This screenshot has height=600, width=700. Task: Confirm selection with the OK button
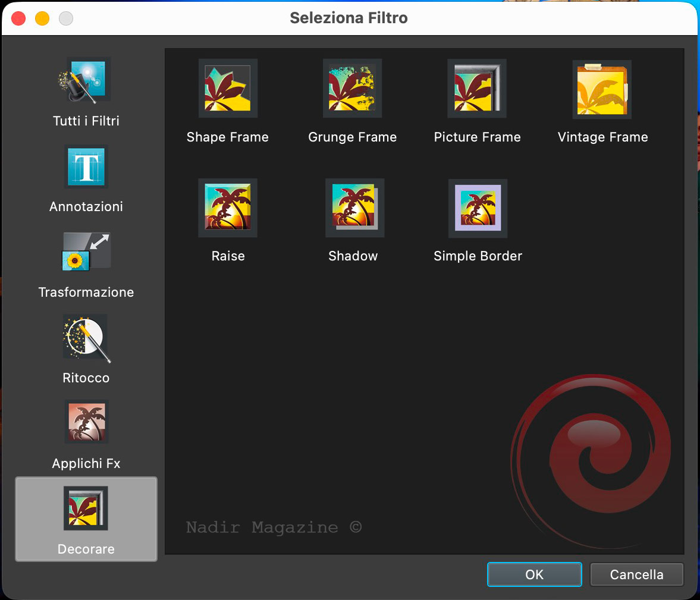point(534,574)
